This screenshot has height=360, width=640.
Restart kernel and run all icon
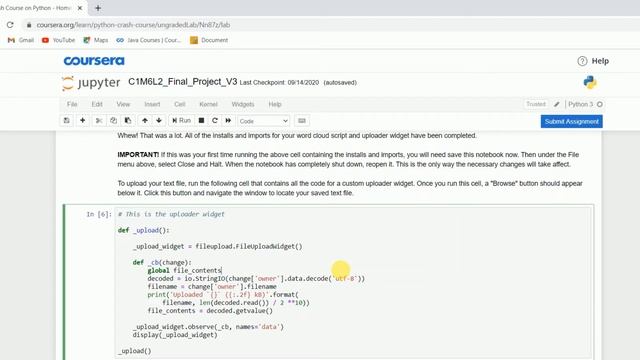click(228, 121)
